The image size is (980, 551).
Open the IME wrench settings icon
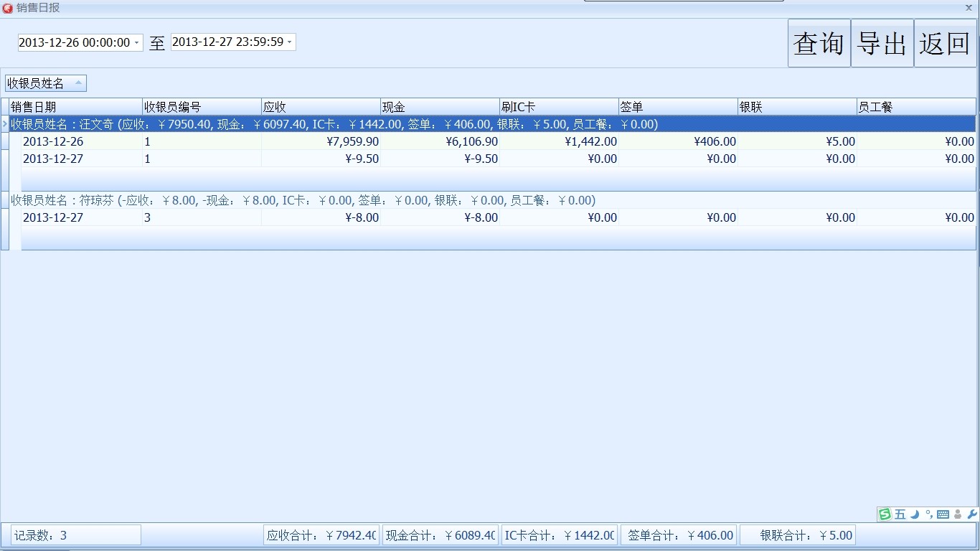pyautogui.click(x=972, y=514)
